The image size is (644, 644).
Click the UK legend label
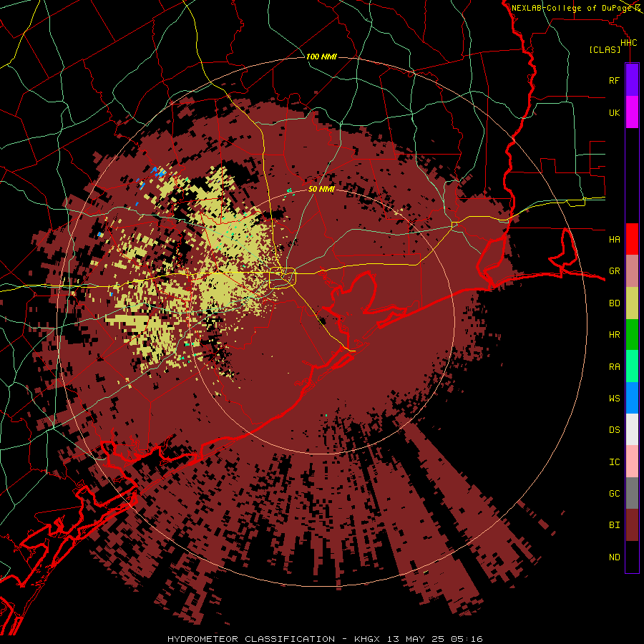pos(614,112)
